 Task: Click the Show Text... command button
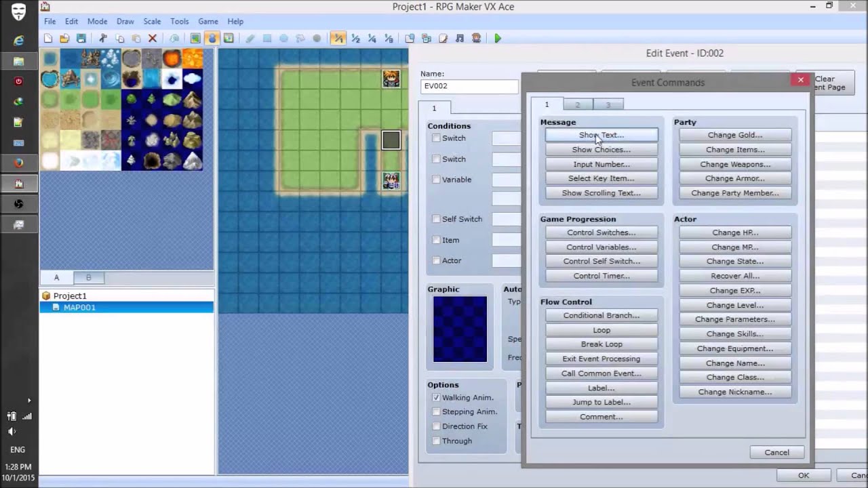601,136
